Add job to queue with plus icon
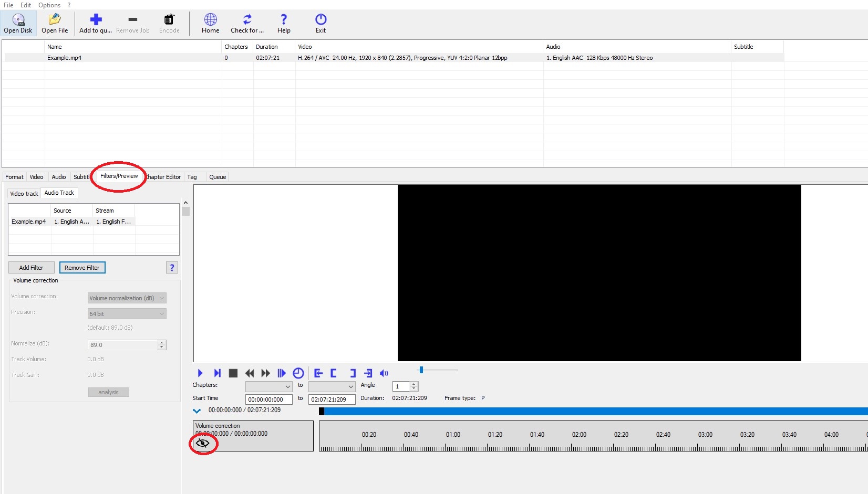The height and width of the screenshot is (494, 868). click(x=96, y=24)
